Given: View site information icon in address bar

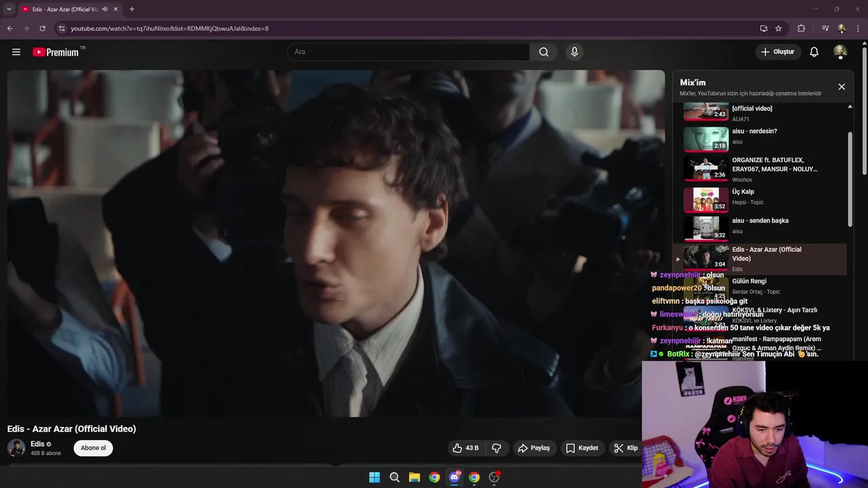Looking at the screenshot, I should click(62, 28).
